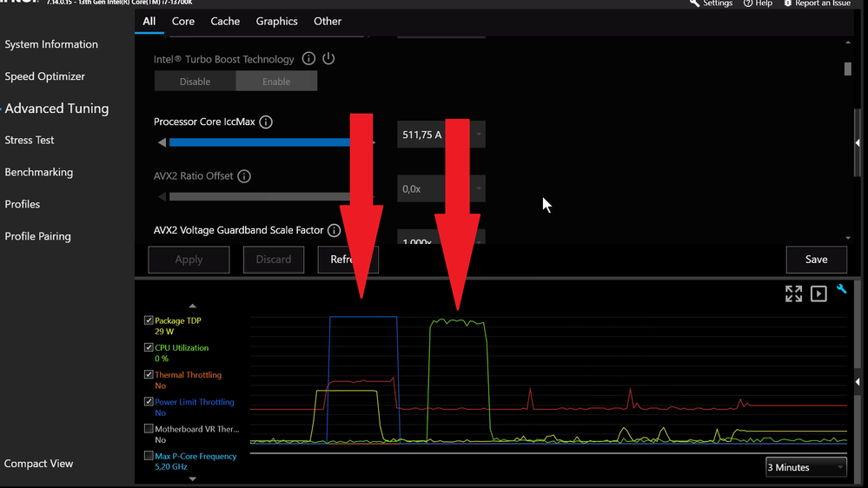Check the Max P-Core Frequency checkbox
The image size is (868, 488).
(149, 455)
